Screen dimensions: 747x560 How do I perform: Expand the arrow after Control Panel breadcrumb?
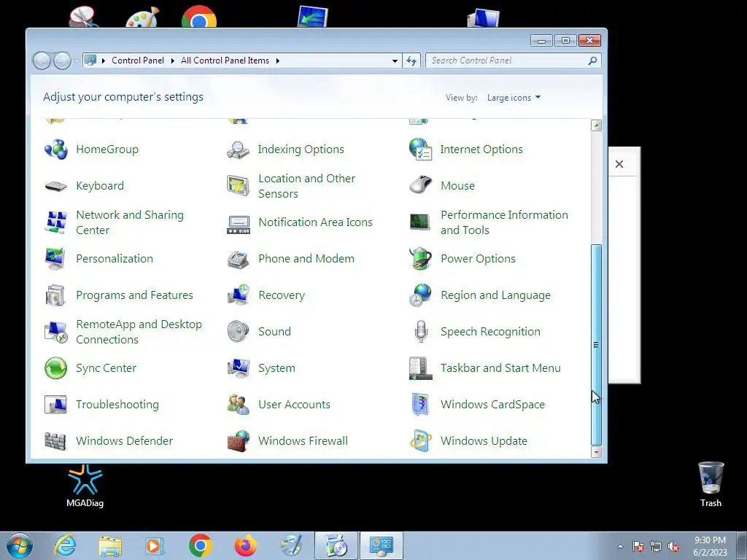(172, 61)
